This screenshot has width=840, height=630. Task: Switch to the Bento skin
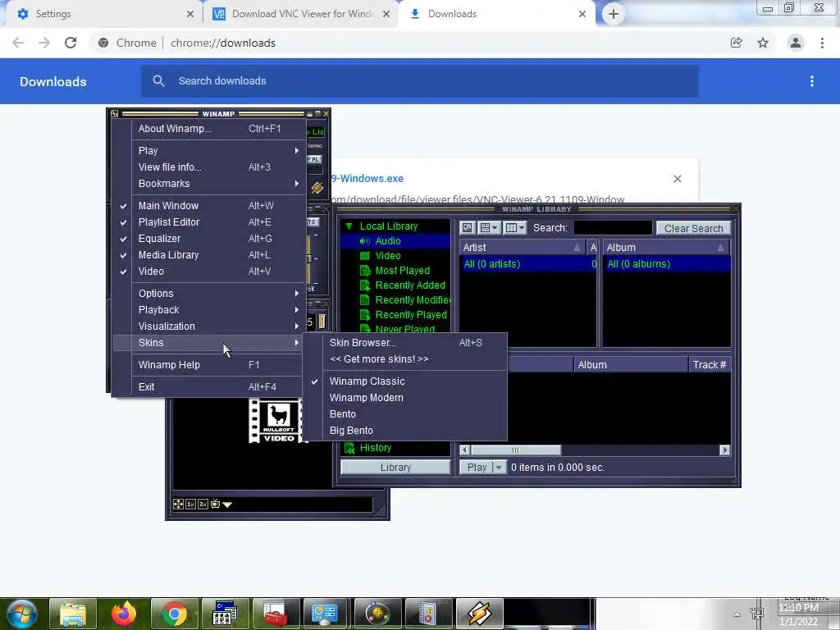407,414
